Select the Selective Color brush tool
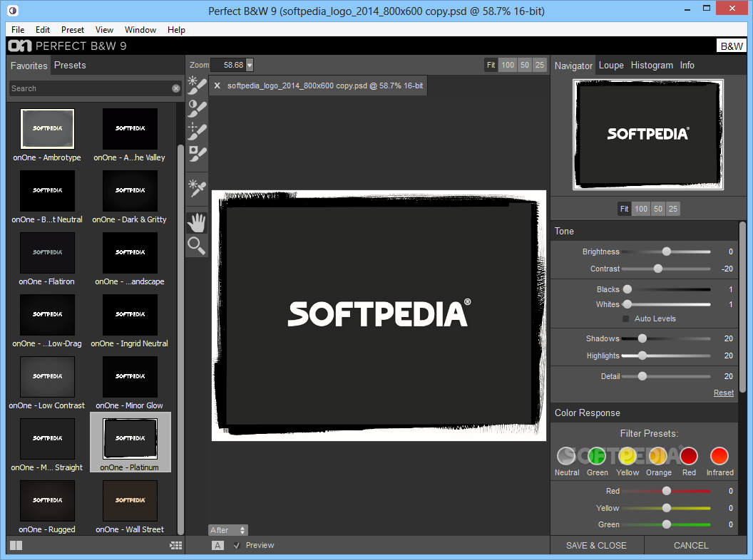 197,154
